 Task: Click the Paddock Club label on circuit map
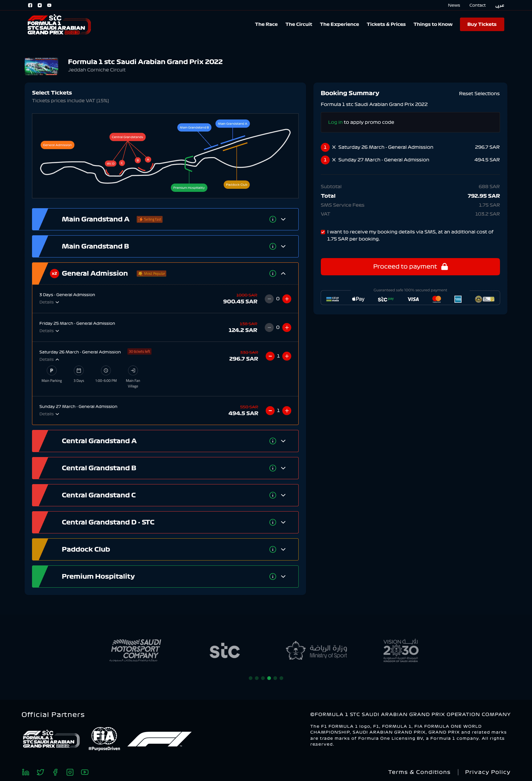[236, 184]
